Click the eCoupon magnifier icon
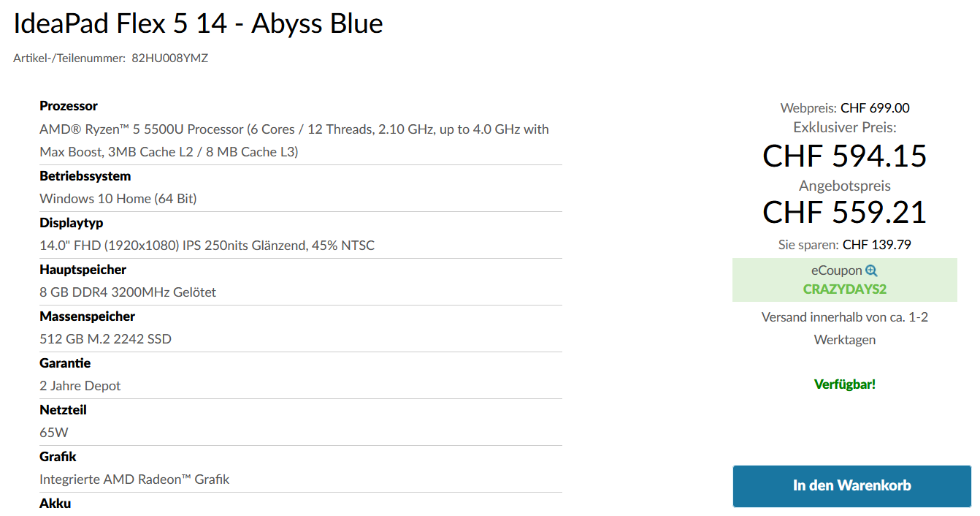 pyautogui.click(x=871, y=270)
